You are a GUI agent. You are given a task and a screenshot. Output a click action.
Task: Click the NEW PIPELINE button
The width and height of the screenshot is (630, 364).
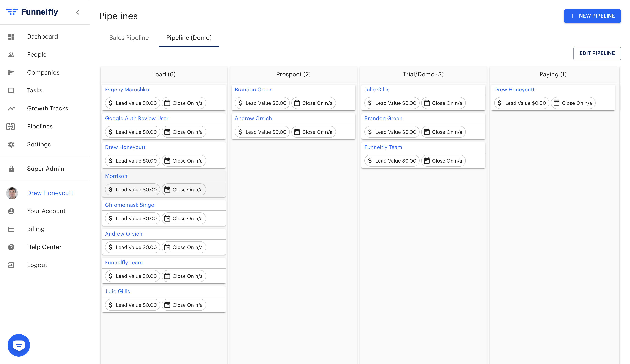592,16
